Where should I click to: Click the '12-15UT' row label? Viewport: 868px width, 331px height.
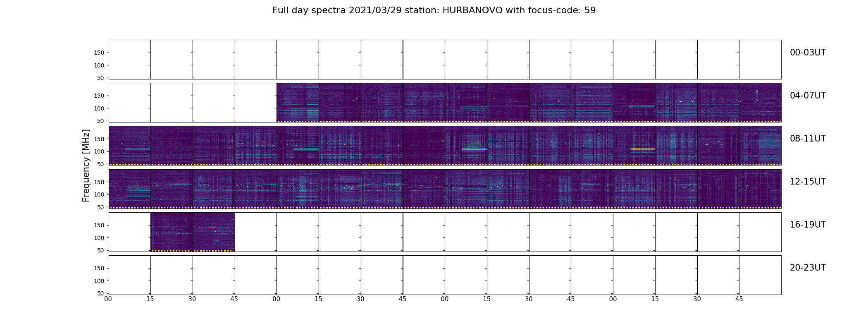[x=808, y=182]
